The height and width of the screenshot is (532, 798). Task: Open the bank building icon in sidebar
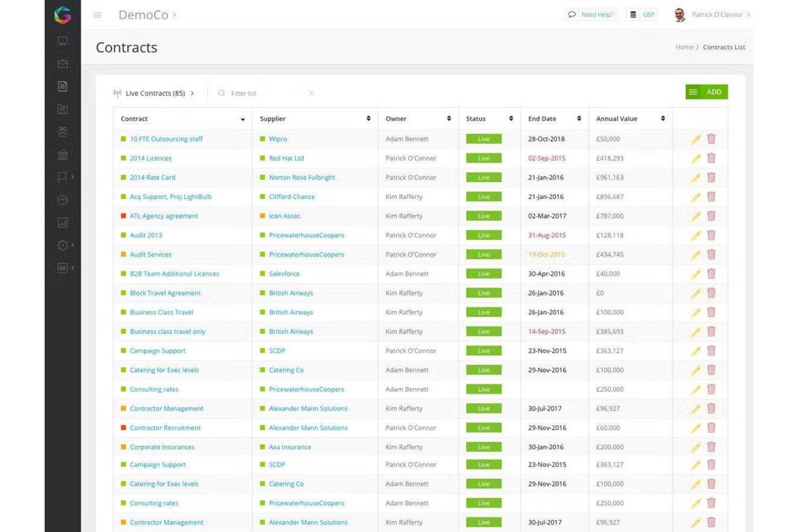63,155
